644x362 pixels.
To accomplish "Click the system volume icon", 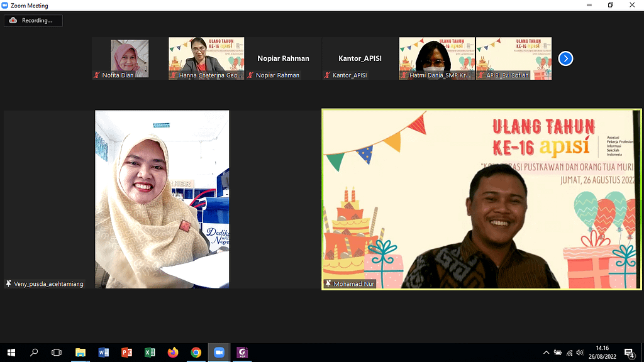I will tap(581, 353).
